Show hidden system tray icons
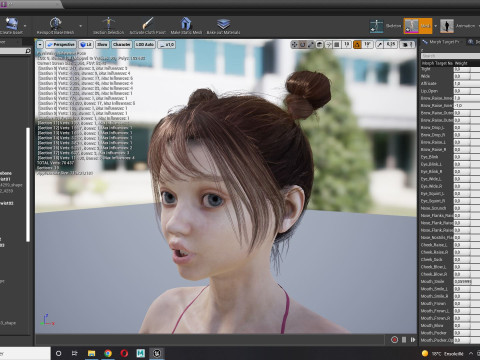The image size is (480, 360). point(471,353)
